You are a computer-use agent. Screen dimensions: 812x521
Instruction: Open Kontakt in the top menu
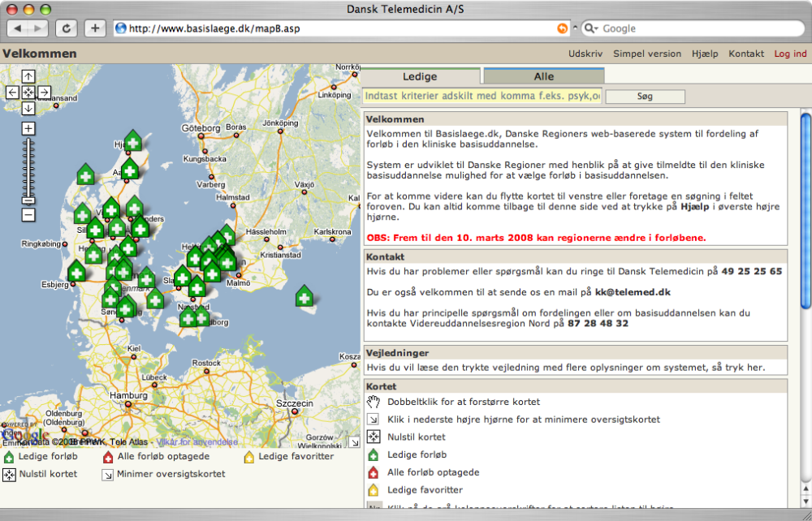point(746,54)
